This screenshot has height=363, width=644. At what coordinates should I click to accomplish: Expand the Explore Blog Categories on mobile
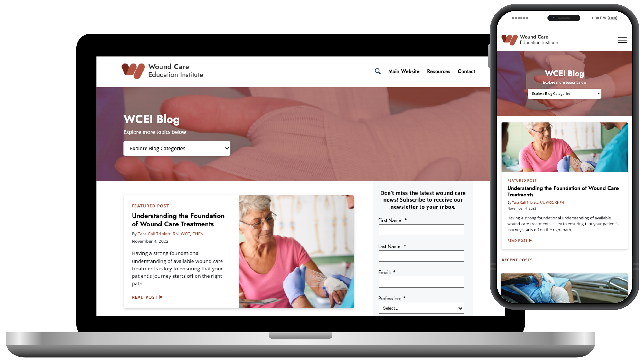click(x=564, y=93)
